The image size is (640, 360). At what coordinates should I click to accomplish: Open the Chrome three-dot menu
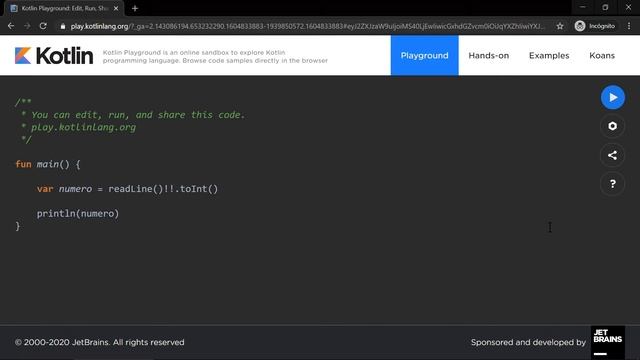tap(629, 26)
